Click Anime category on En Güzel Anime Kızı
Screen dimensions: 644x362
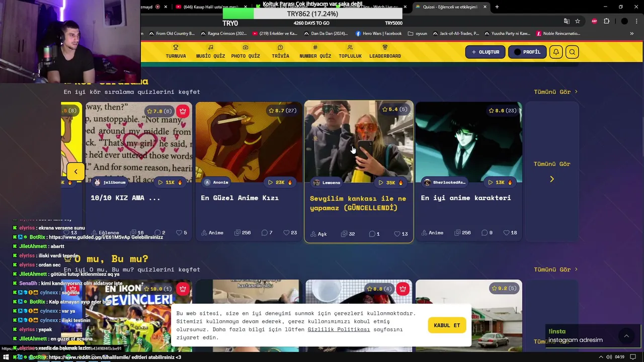(x=212, y=233)
